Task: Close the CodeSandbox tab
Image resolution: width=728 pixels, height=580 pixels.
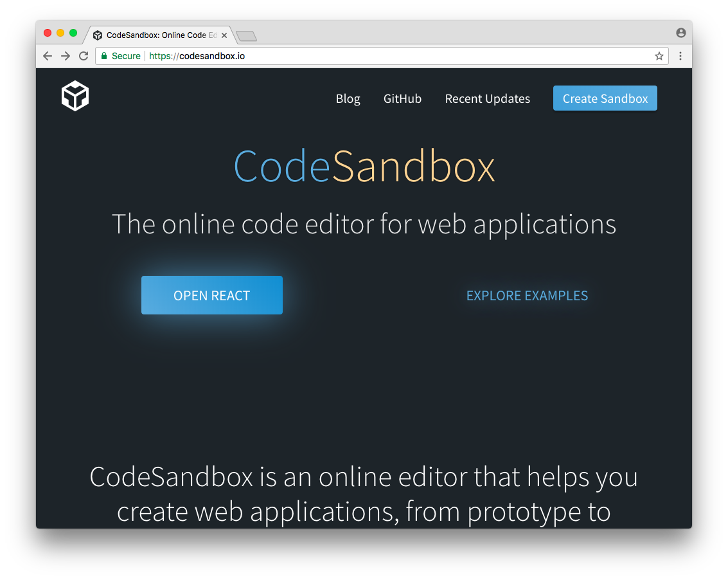Action: click(224, 35)
